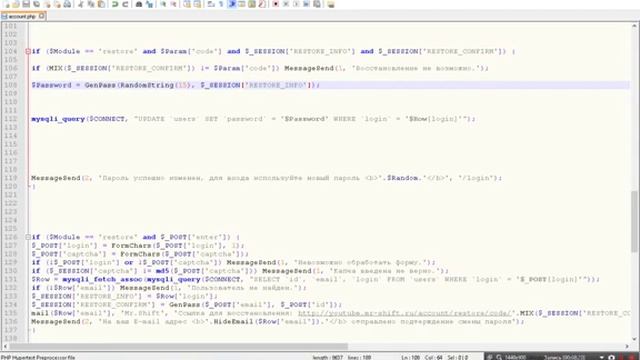Click line number 108 in margin

[x=11, y=85]
